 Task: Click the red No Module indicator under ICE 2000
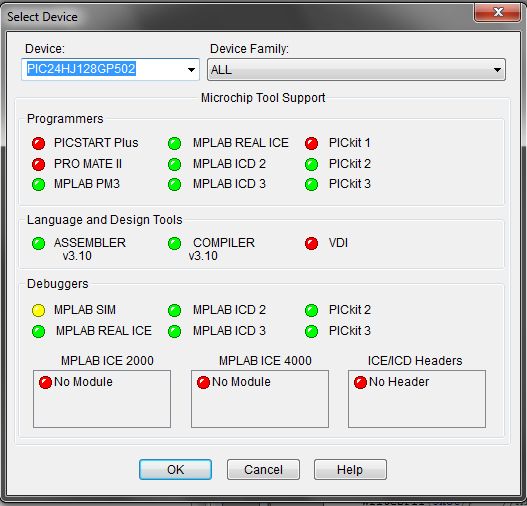click(x=45, y=382)
